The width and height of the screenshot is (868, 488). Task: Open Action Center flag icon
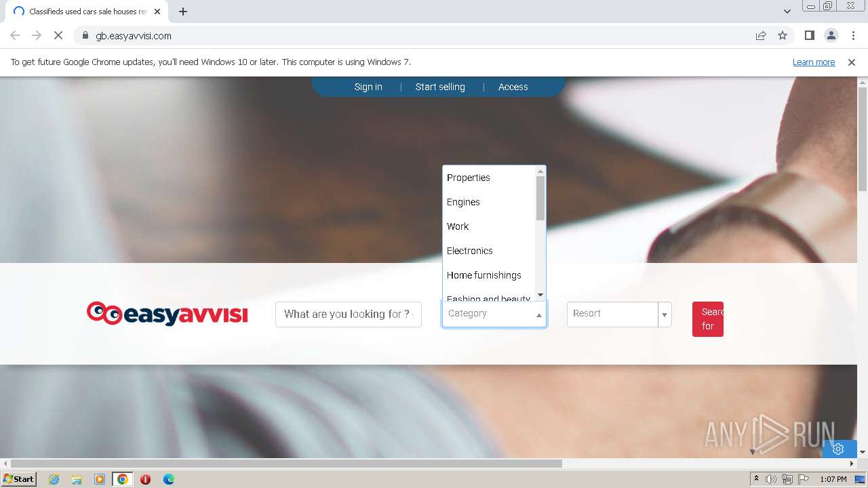(803, 479)
